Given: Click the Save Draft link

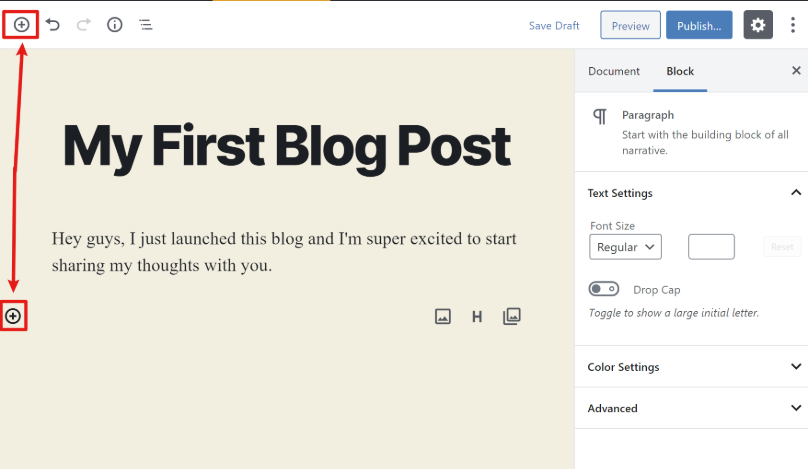Looking at the screenshot, I should 554,26.
